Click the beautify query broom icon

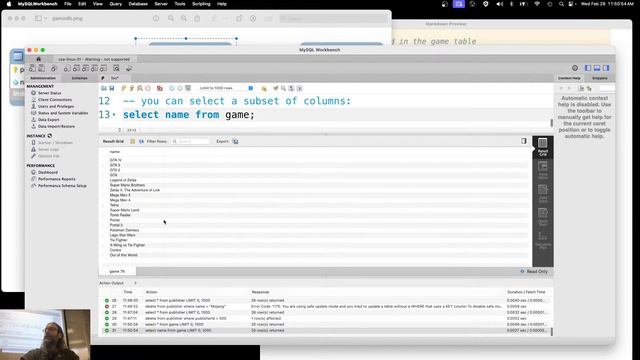[276, 88]
